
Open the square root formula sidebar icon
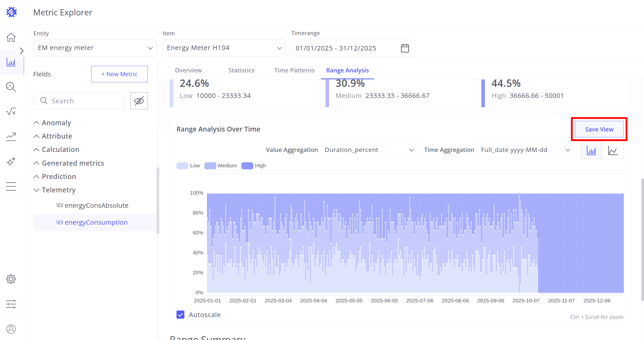(x=11, y=112)
